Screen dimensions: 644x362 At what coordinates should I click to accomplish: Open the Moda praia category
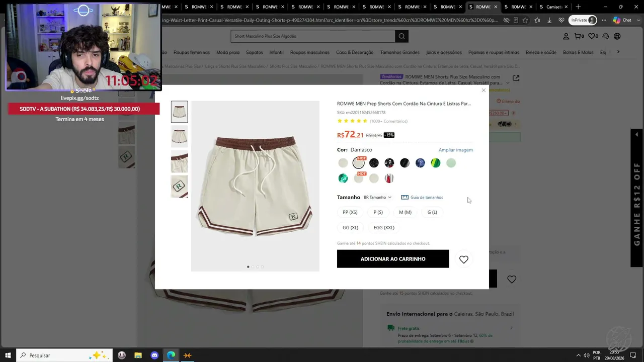(228, 52)
